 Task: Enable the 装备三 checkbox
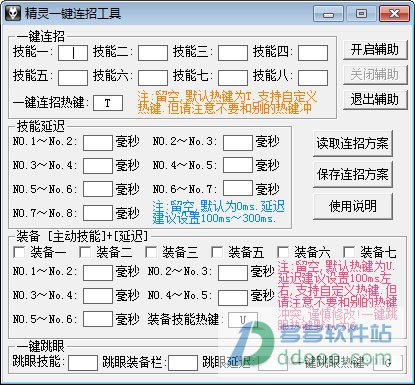[x=151, y=252]
